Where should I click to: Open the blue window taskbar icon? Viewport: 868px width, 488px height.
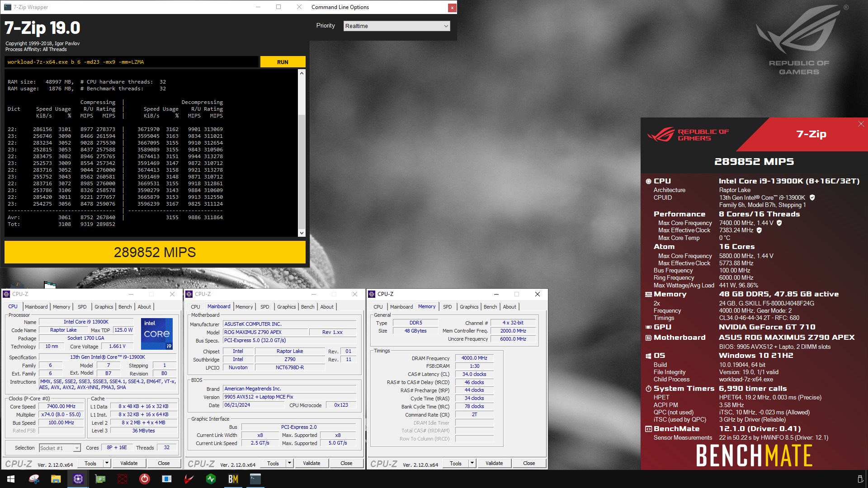[x=167, y=479]
